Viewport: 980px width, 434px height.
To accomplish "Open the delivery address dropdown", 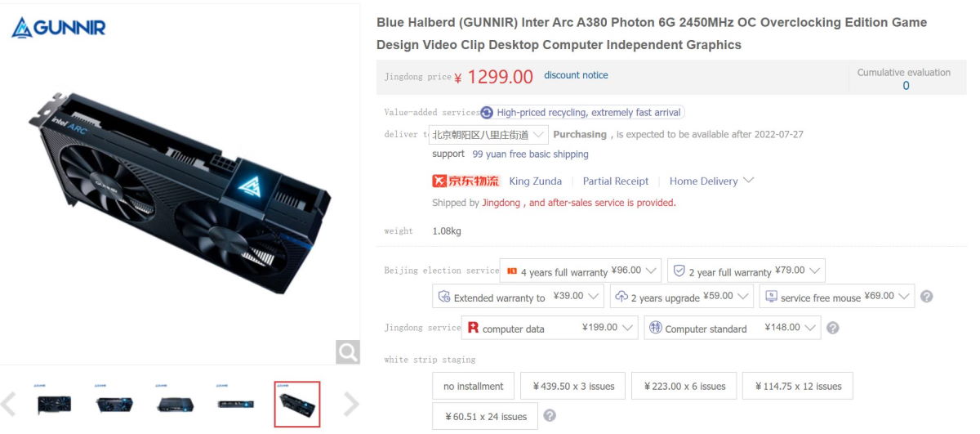I will point(488,134).
